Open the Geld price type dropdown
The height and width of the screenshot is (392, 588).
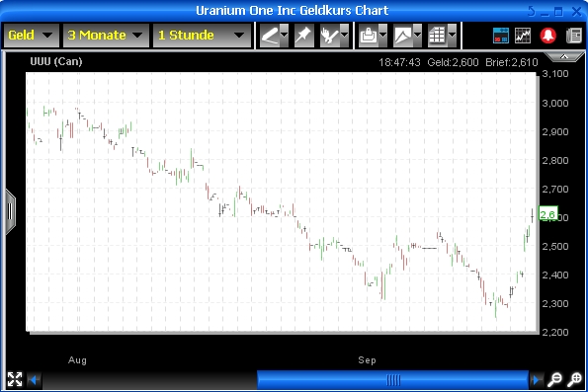(31, 36)
